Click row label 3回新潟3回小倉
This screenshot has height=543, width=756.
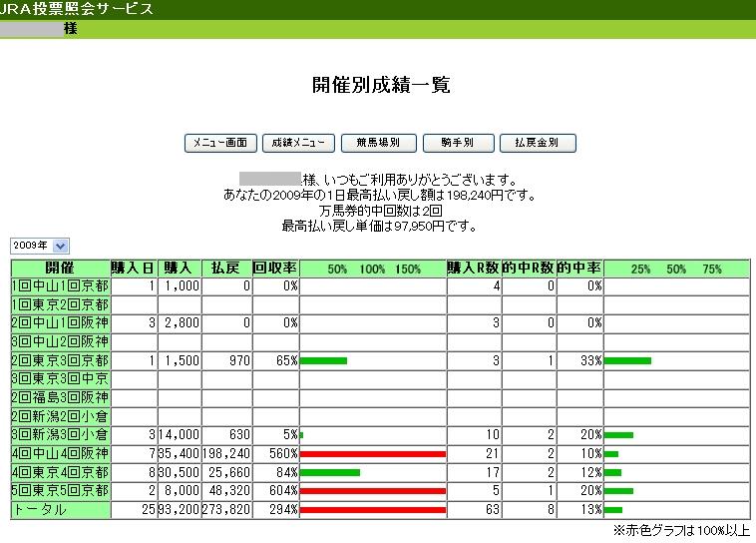[x=61, y=435]
